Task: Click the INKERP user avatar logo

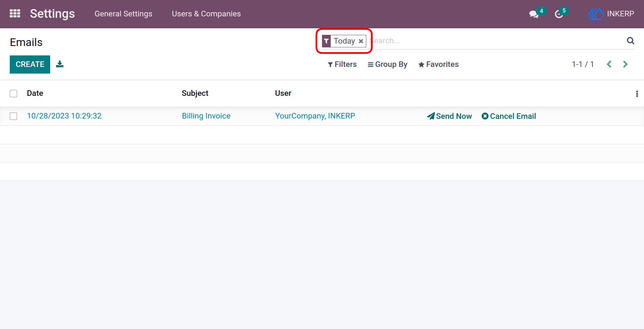Action: tap(596, 14)
